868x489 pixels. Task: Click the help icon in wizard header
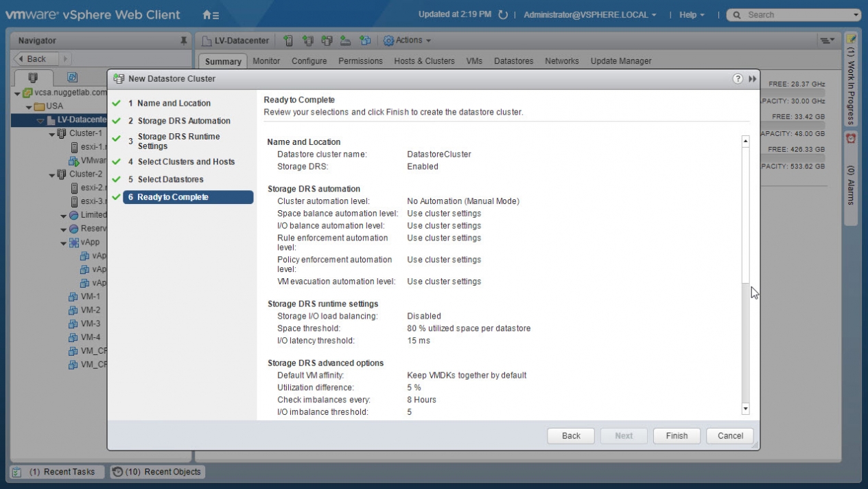click(x=738, y=78)
